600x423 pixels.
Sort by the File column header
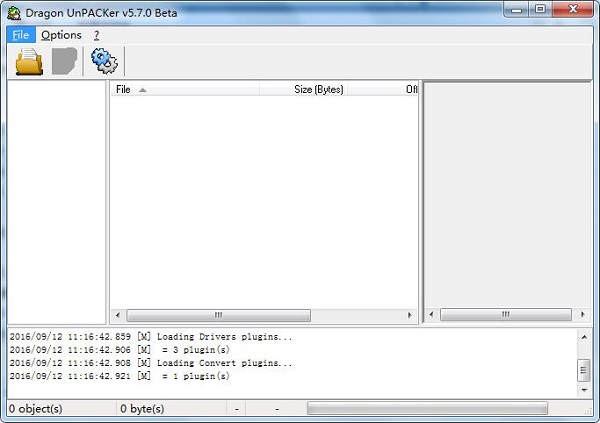point(185,90)
